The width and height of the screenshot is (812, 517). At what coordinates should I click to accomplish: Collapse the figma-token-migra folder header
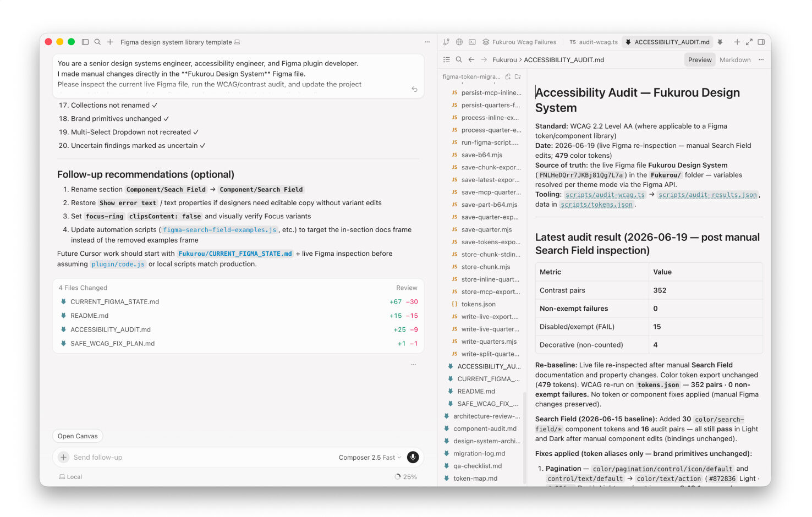click(471, 76)
